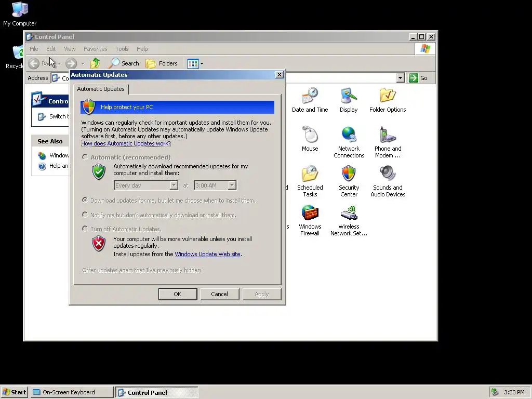Viewport: 532px width, 399px height.
Task: Select Download updates for me option
Action: click(85, 200)
